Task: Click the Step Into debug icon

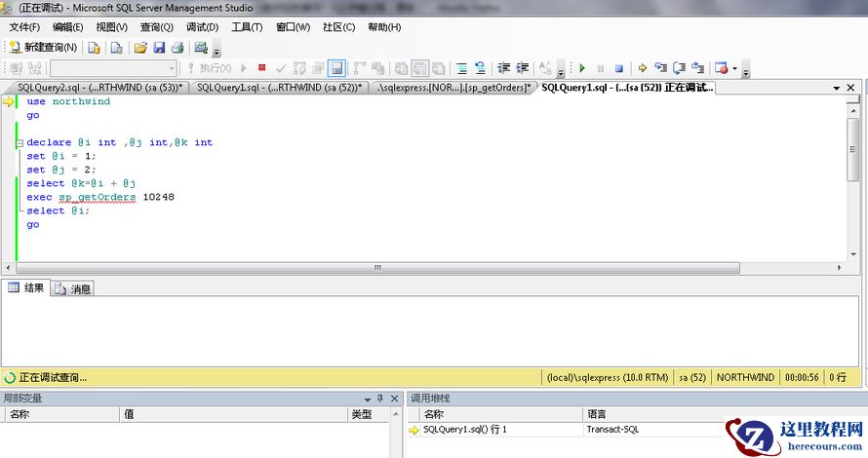Action: [660, 68]
